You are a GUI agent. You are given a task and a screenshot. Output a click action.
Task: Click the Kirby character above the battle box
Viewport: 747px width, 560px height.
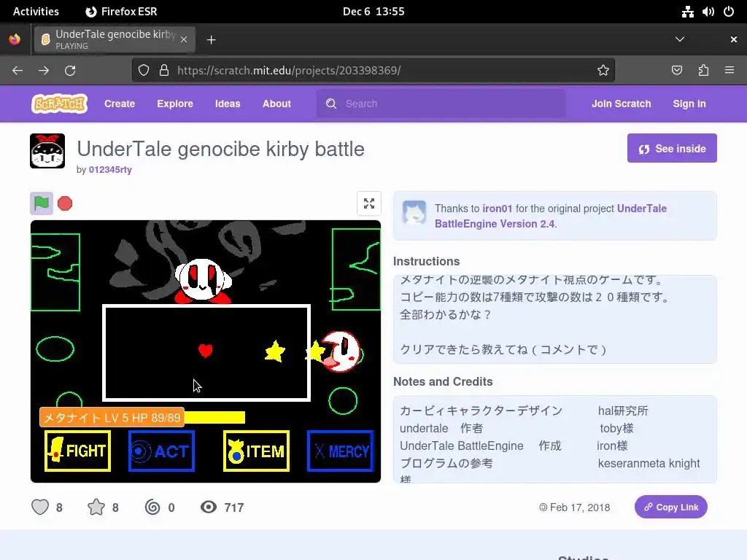204,281
